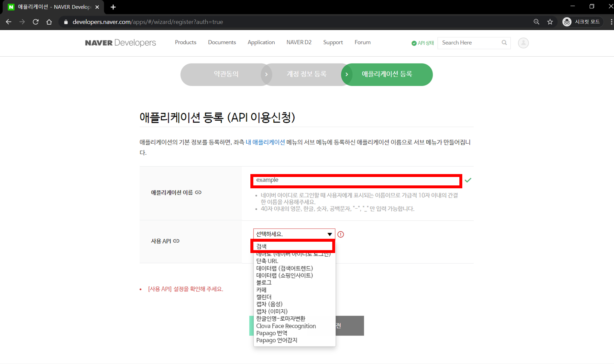This screenshot has width=614, height=364.
Task: Click the green validation check mark icon
Action: pos(468,180)
